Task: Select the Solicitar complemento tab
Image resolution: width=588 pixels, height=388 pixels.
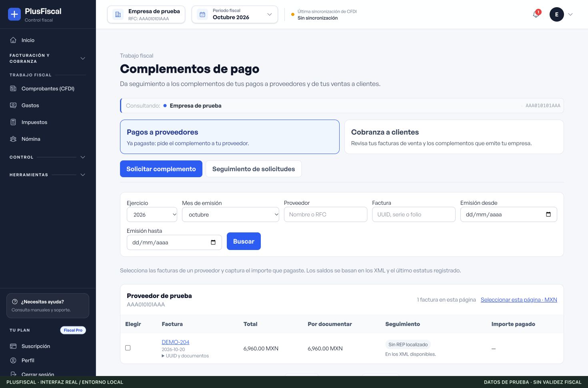Action: tap(161, 169)
